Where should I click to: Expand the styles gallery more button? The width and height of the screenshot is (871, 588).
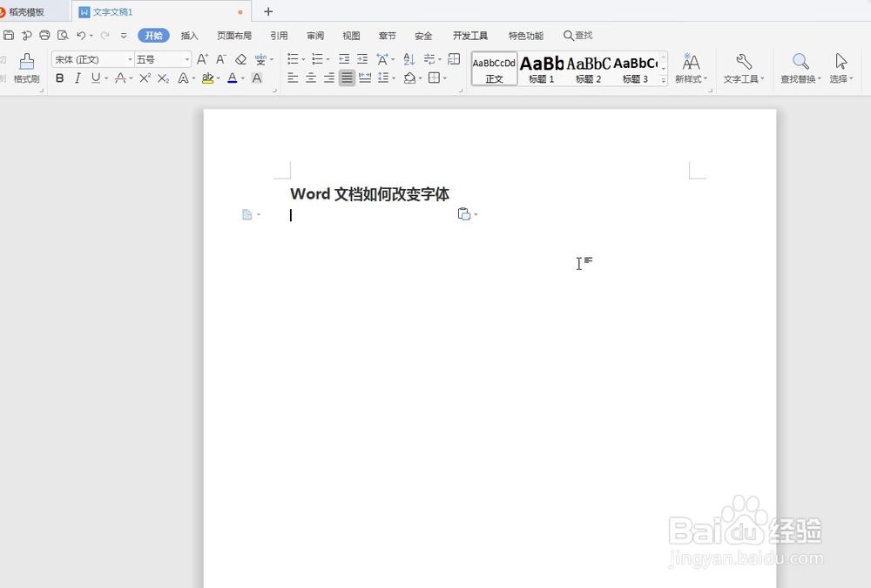point(663,81)
